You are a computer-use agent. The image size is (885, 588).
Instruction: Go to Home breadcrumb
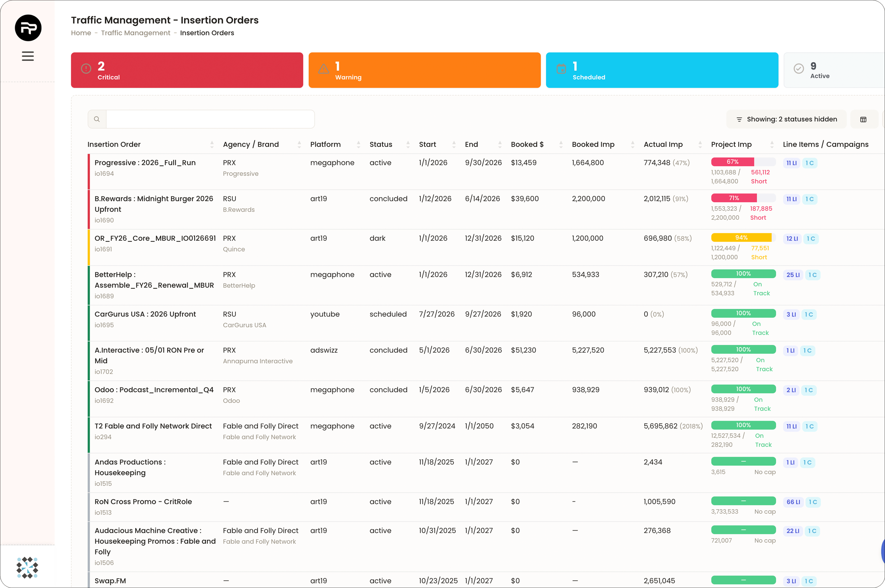(x=81, y=33)
